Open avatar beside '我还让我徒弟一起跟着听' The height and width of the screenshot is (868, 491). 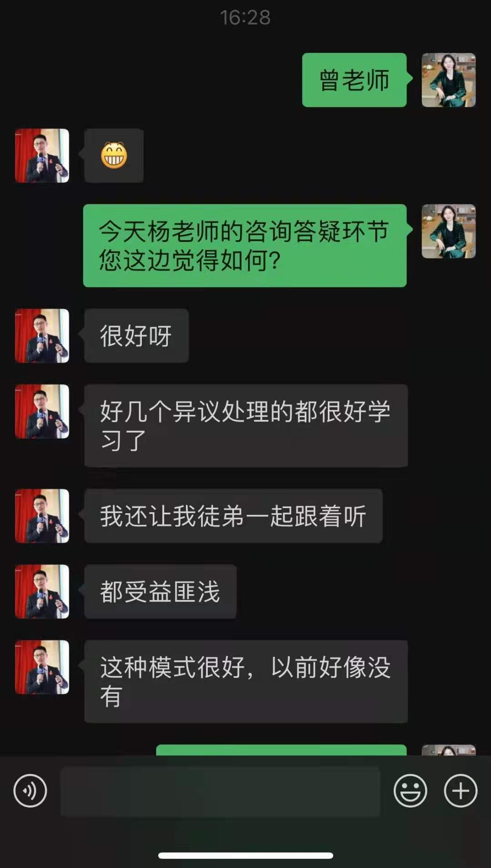pos(42,516)
